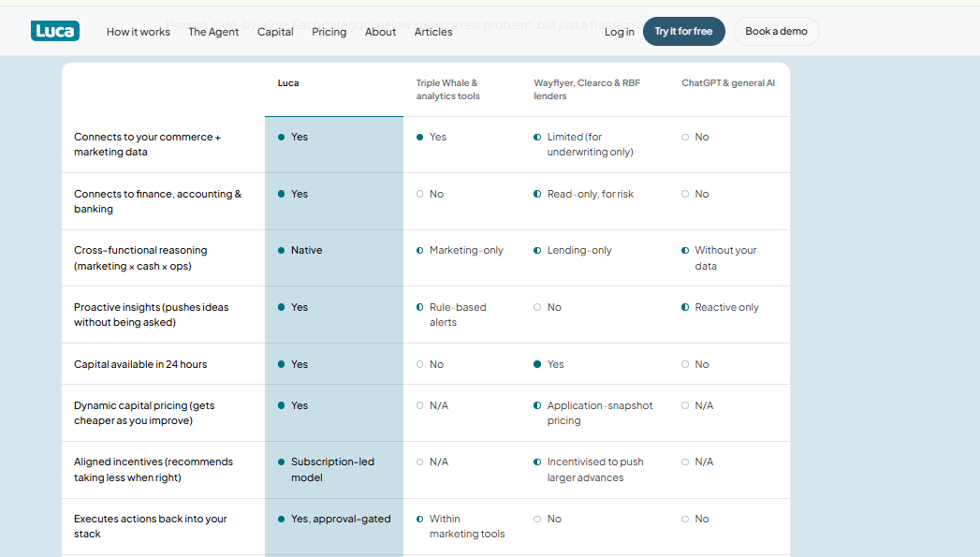Click the row label Connects to your commerce + marketing data
The image size is (980, 557).
coord(147,144)
